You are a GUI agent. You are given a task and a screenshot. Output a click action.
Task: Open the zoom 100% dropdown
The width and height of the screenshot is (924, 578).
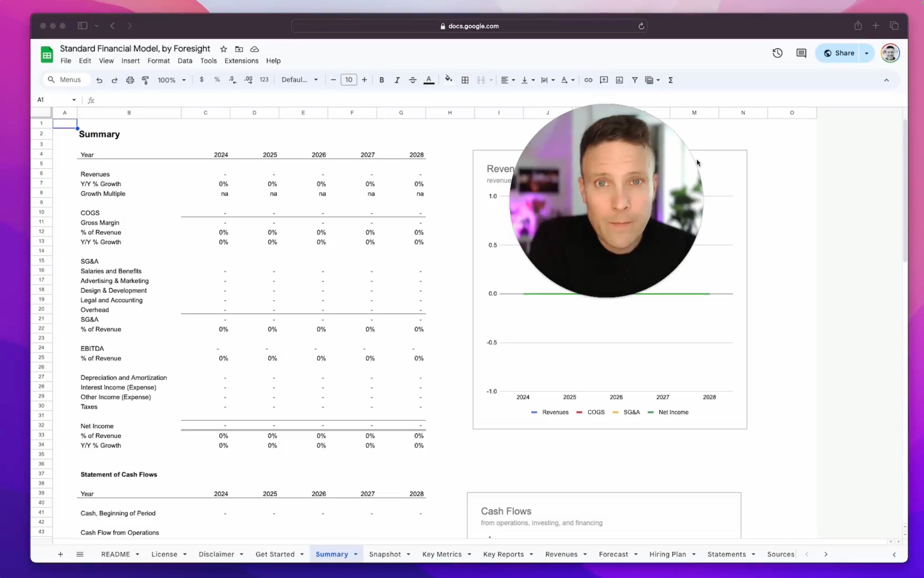point(171,80)
